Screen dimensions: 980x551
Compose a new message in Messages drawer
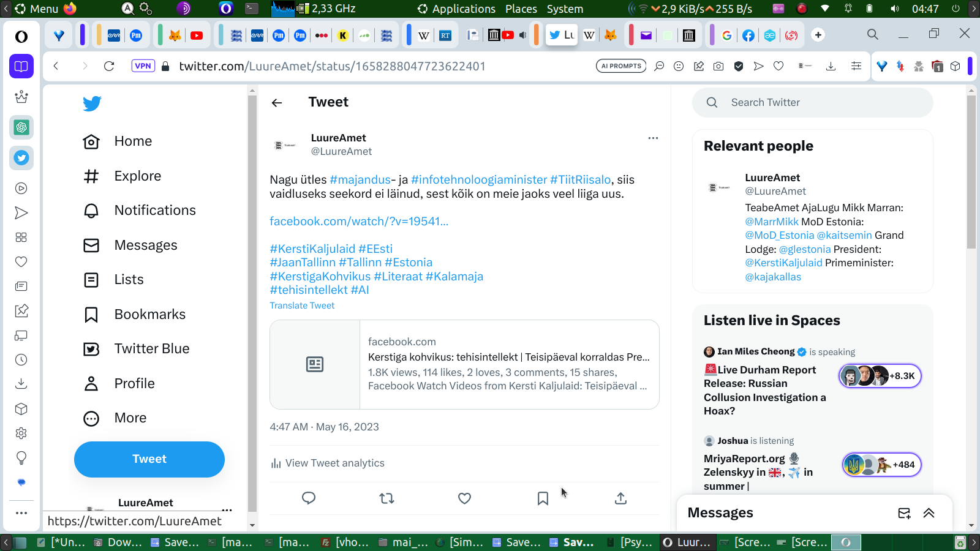click(904, 513)
